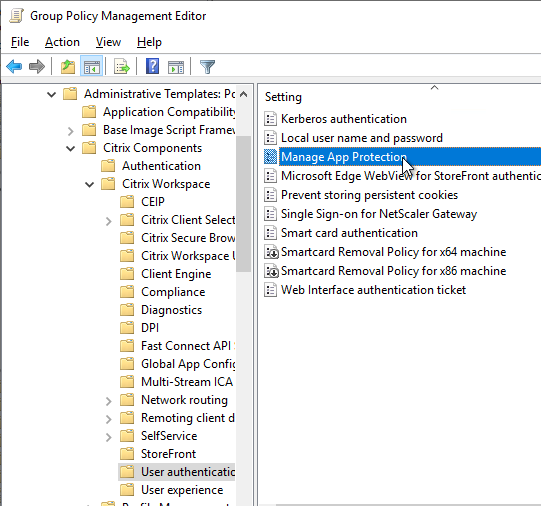Viewport: 541px width, 506px height.
Task: Click the Local user name and password icon
Action: pyautogui.click(x=270, y=138)
